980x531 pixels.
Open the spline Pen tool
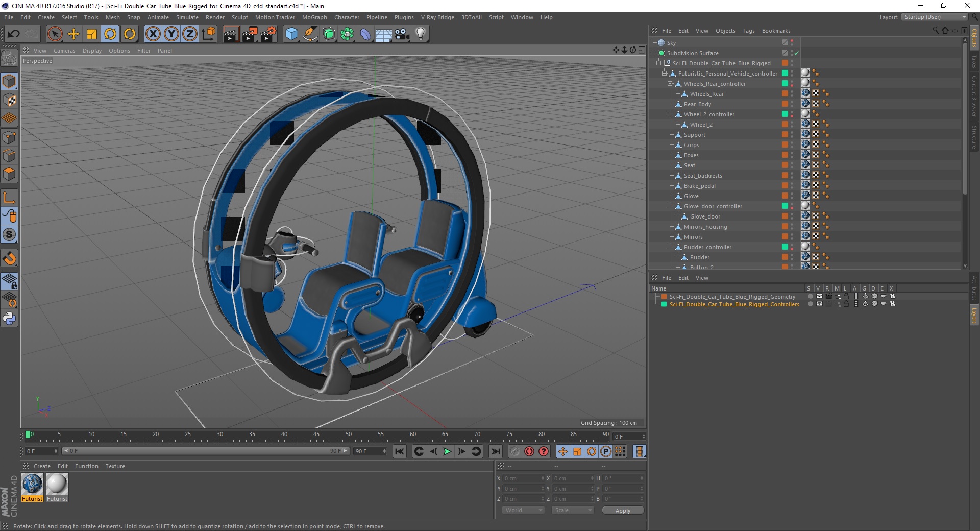click(310, 34)
